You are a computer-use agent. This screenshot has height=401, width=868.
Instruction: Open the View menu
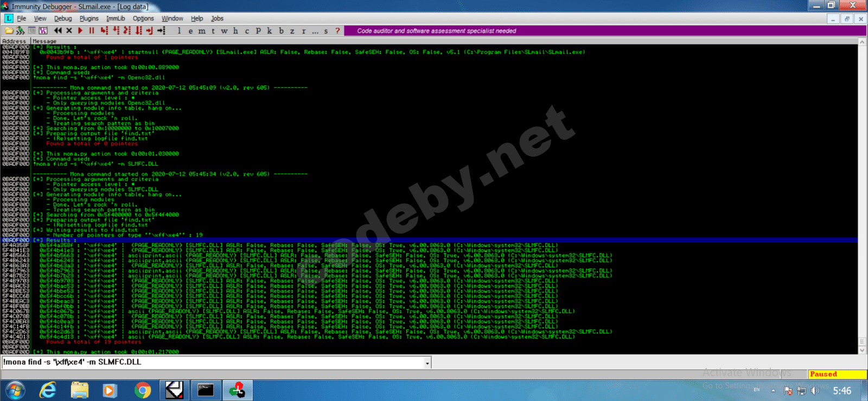(x=40, y=18)
